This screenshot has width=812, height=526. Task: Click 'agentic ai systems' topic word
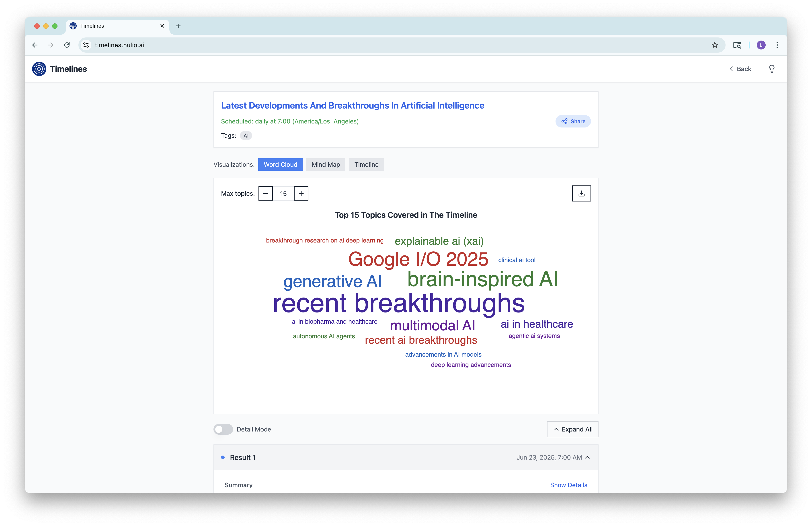pyautogui.click(x=534, y=336)
